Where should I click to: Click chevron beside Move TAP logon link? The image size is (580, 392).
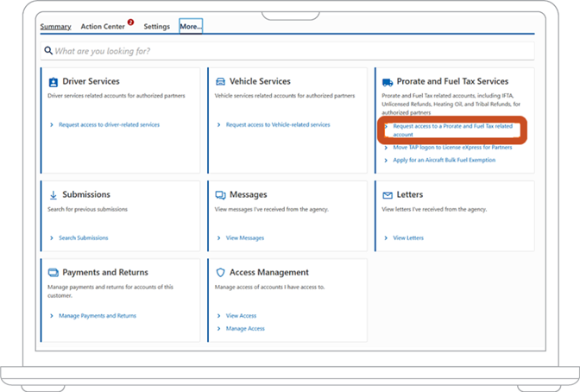click(386, 148)
